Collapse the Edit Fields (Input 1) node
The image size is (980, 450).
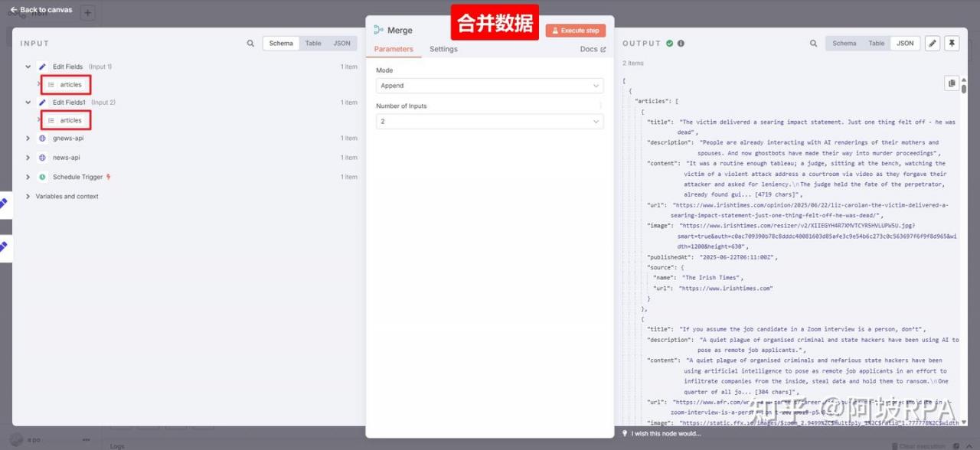tap(28, 67)
